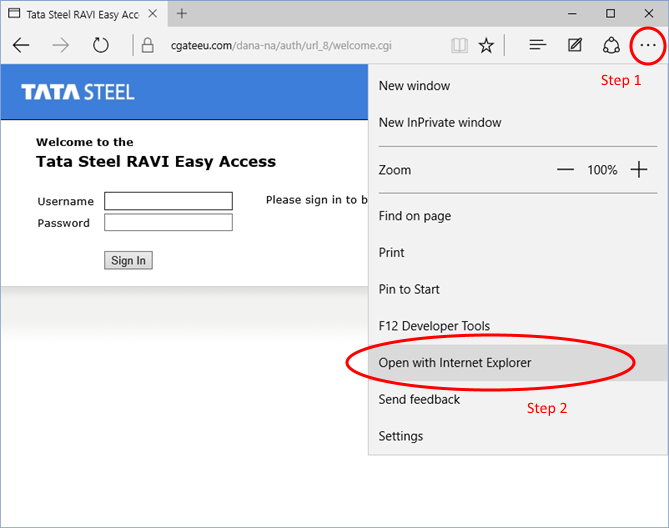
Task: Add page to favorites star
Action: pos(486,45)
